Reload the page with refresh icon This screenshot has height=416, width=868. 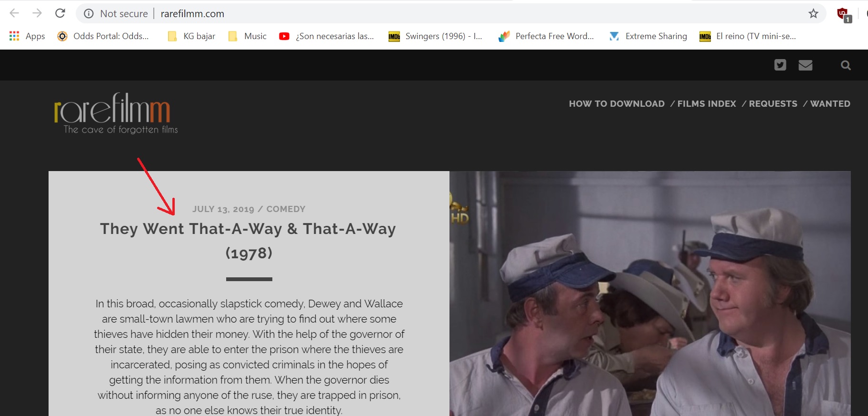pyautogui.click(x=60, y=13)
